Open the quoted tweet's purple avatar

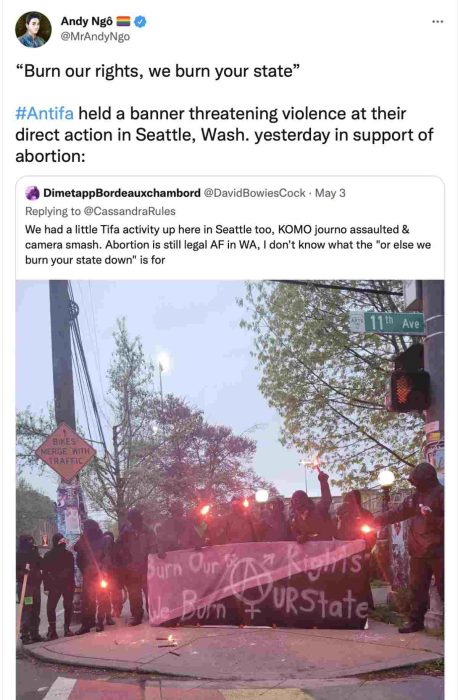(32, 193)
